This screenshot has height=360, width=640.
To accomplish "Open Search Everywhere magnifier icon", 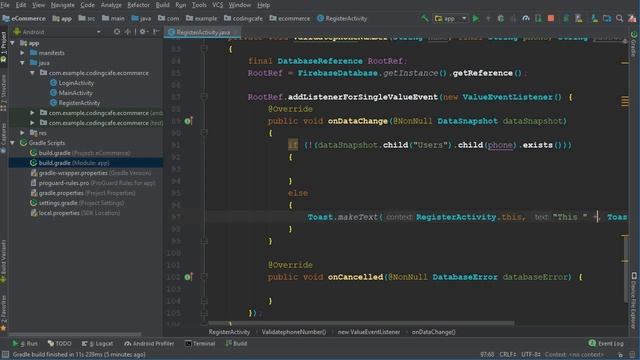I will [x=620, y=18].
